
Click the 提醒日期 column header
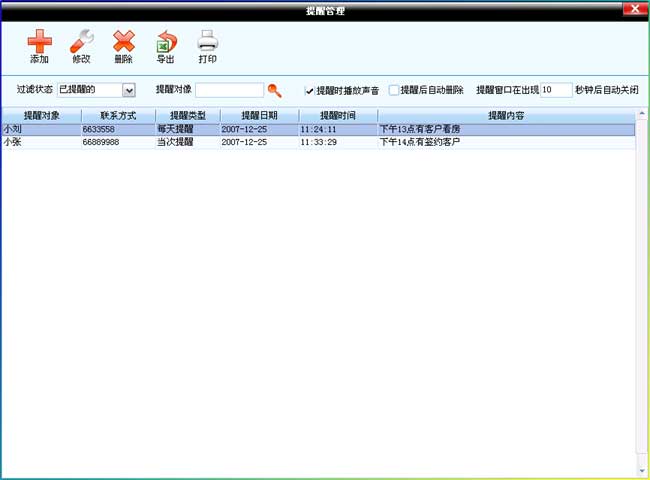pos(259,116)
